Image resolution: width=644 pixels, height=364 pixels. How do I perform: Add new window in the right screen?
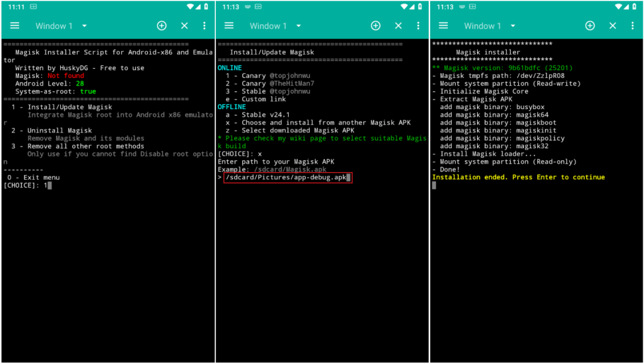(590, 26)
